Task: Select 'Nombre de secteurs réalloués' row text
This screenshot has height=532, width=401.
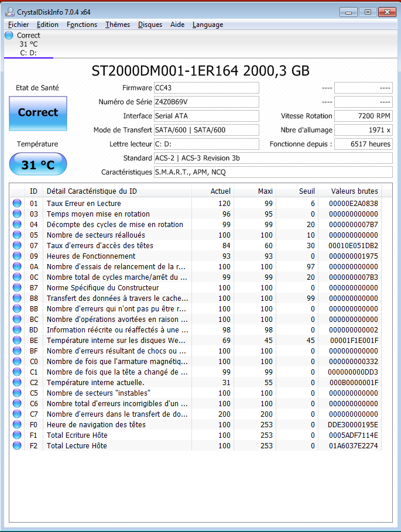Action: (95, 235)
